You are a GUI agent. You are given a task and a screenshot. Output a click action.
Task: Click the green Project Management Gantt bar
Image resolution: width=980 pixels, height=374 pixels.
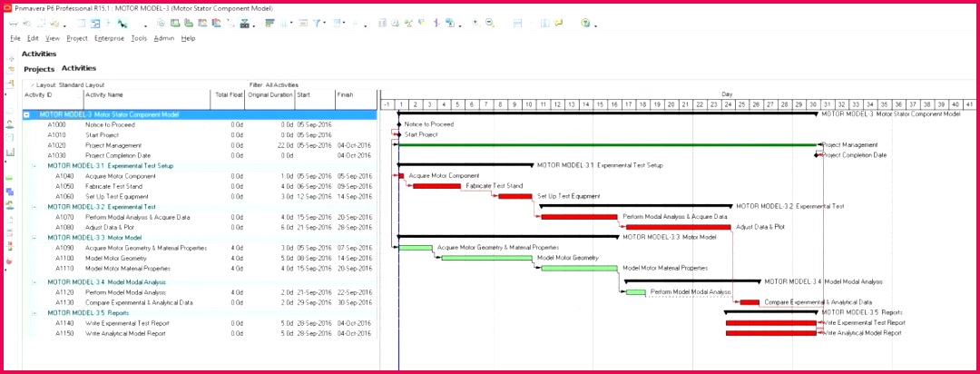pos(608,144)
